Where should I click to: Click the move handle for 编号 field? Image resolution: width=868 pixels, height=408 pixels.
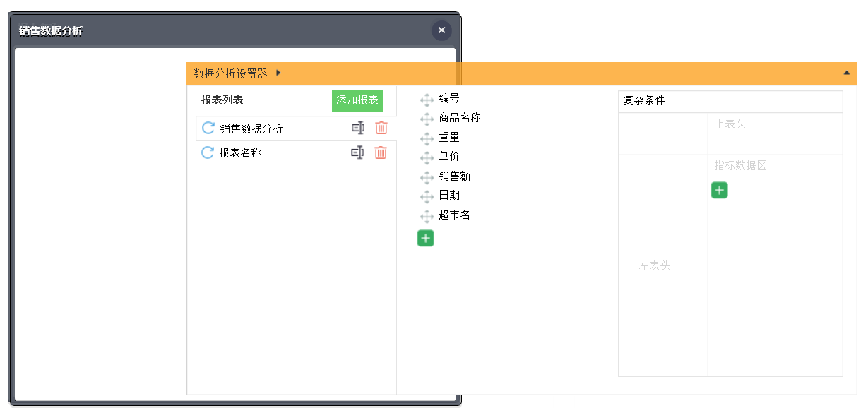[x=427, y=100]
